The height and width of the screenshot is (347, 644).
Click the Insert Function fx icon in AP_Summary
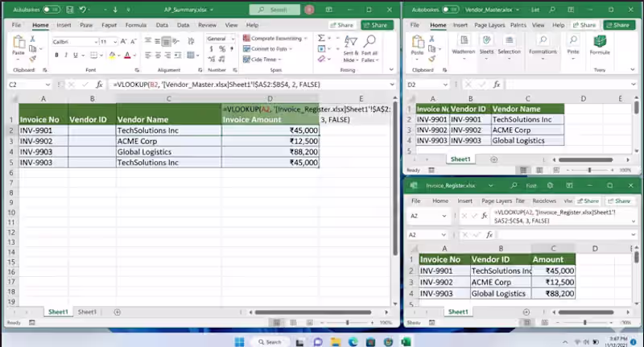pyautogui.click(x=99, y=85)
